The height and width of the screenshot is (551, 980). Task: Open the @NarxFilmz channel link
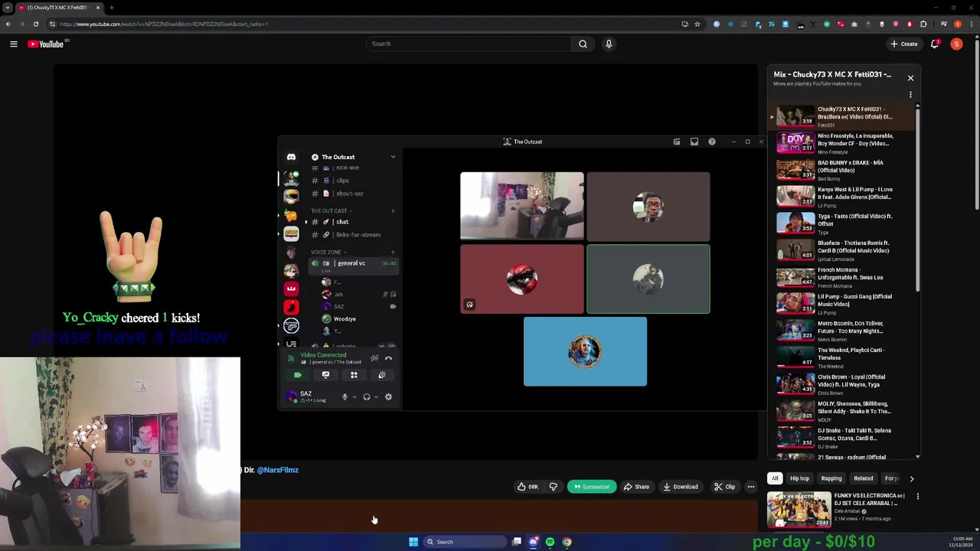(x=277, y=470)
